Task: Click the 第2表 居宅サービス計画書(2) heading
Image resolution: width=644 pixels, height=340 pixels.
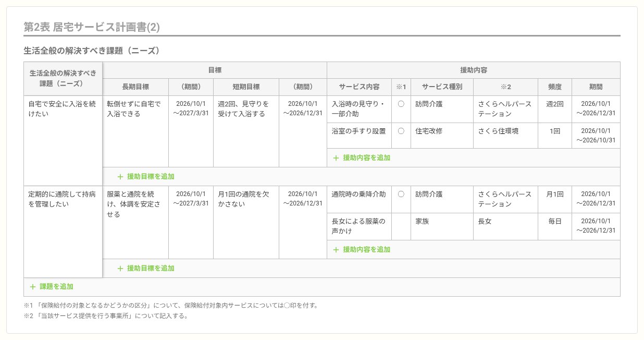Action: click(91, 27)
